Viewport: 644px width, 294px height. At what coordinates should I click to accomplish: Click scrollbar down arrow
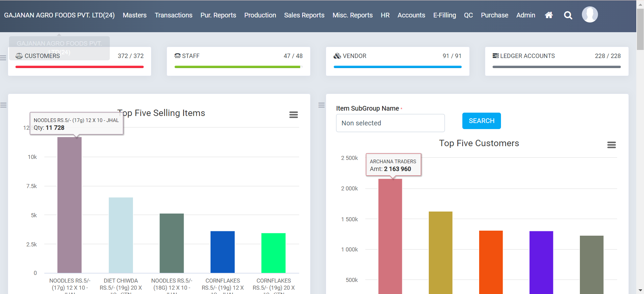[640, 290]
